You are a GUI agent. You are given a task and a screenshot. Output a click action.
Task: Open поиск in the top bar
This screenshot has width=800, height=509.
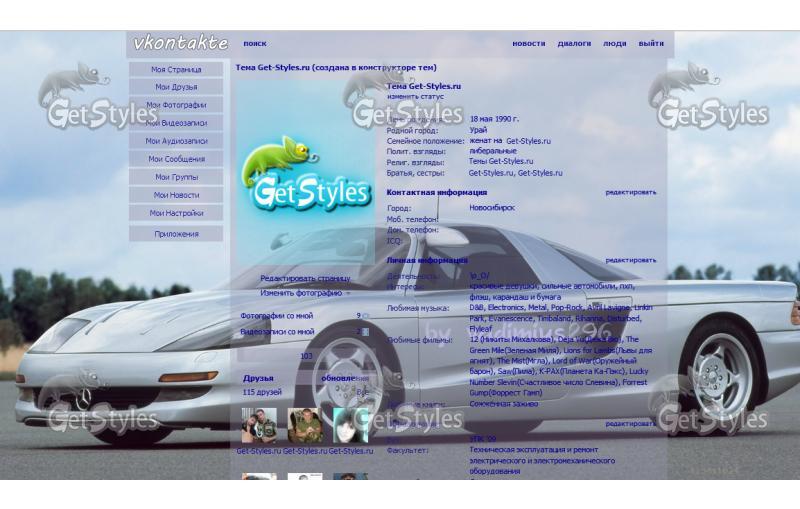coord(255,44)
